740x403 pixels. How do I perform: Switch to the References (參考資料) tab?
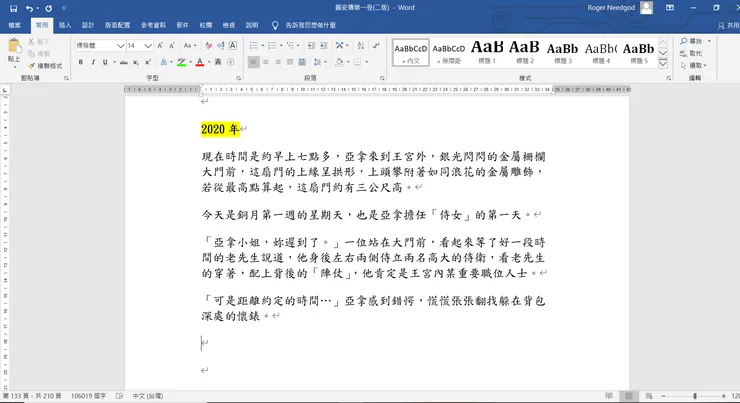(153, 25)
